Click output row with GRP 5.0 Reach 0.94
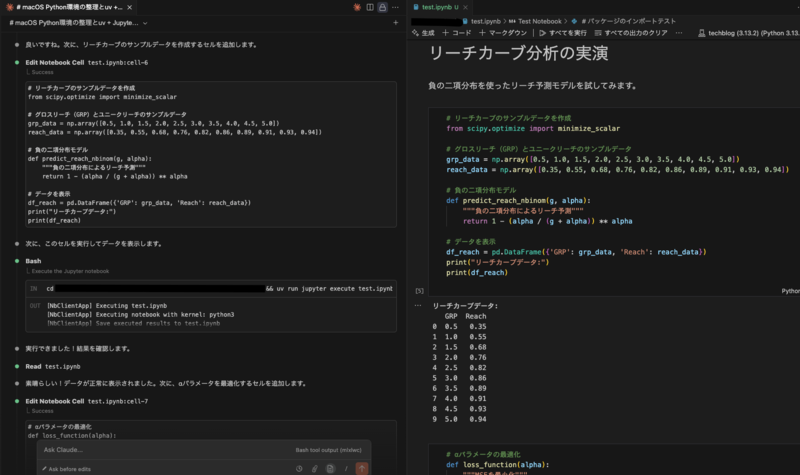 point(459,419)
